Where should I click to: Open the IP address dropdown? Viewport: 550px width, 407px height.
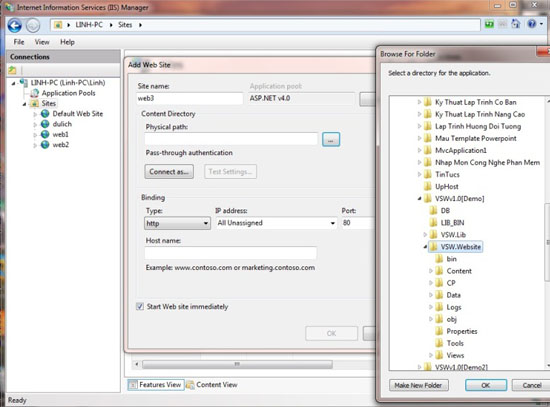(276, 223)
